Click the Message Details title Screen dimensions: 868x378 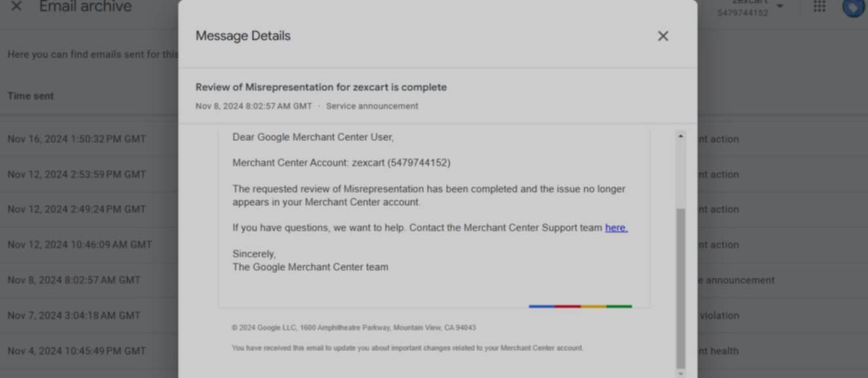tap(243, 36)
